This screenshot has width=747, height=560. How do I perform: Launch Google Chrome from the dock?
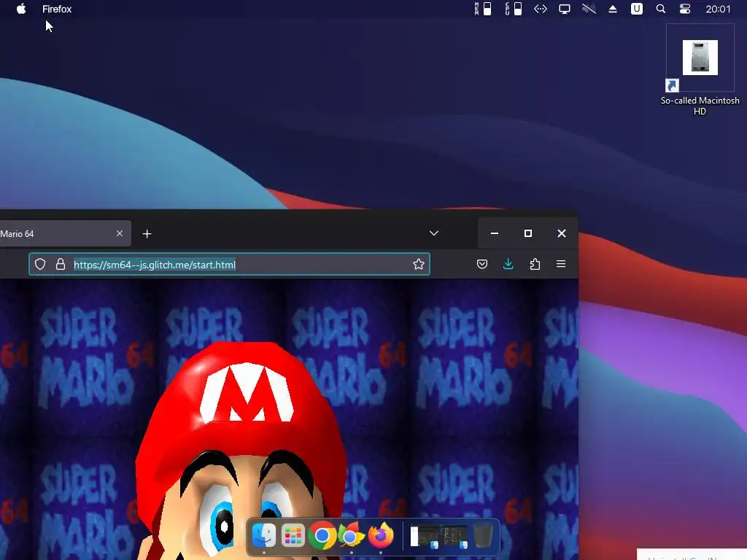[322, 536]
